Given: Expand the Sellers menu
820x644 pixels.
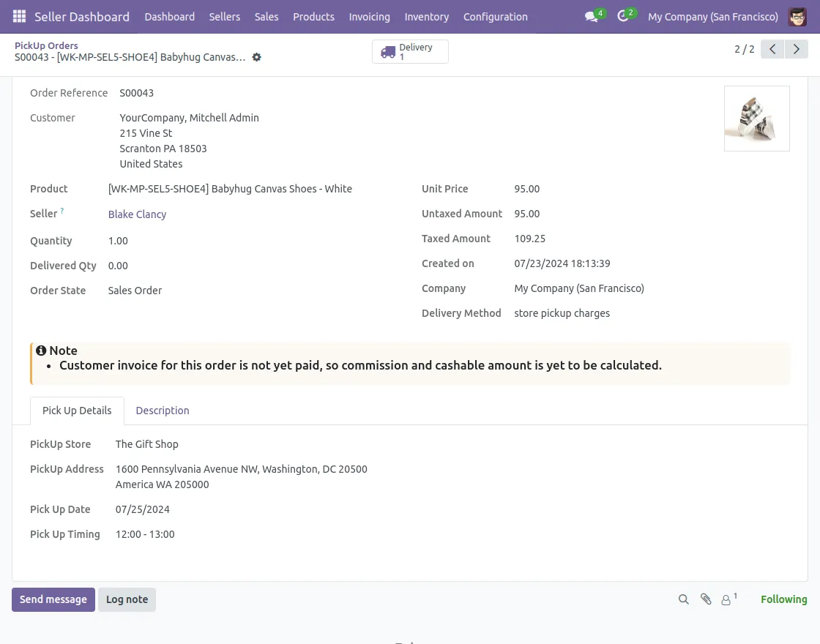Looking at the screenshot, I should [224, 17].
